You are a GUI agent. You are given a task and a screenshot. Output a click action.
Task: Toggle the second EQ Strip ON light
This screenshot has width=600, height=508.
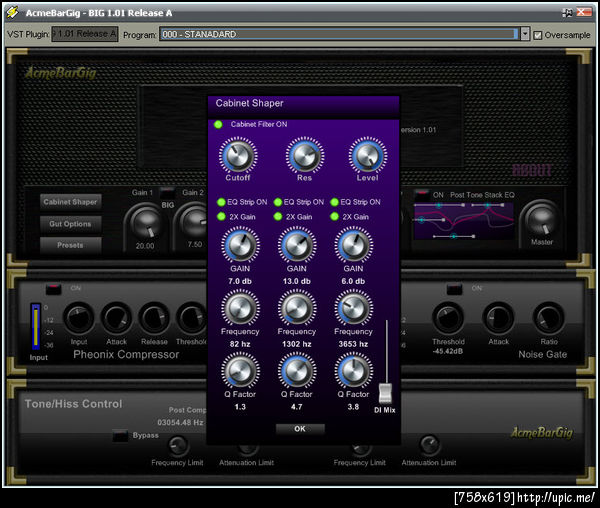(x=278, y=202)
